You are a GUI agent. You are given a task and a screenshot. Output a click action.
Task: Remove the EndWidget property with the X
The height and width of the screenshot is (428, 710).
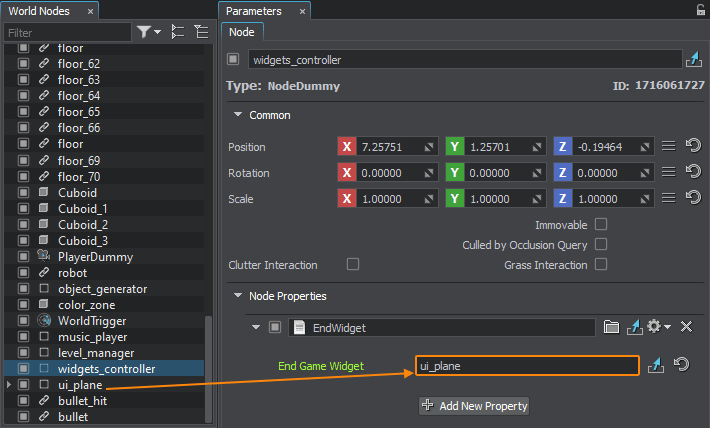687,327
